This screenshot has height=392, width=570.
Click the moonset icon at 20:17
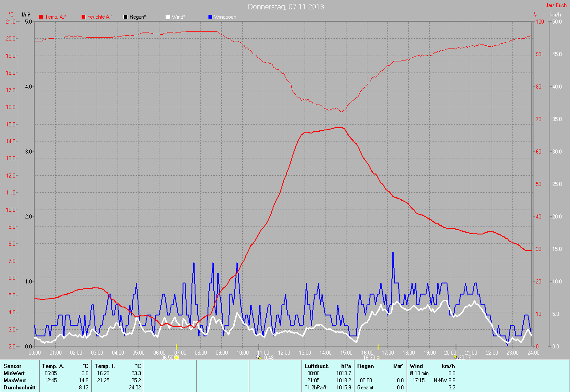click(455, 357)
